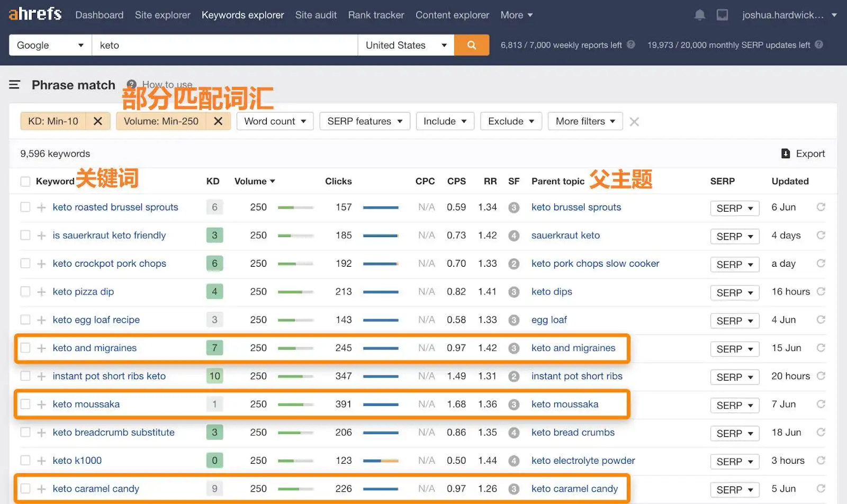Select the 'keto caramel candy' checkbox
This screenshot has height=504, width=847.
click(25, 489)
